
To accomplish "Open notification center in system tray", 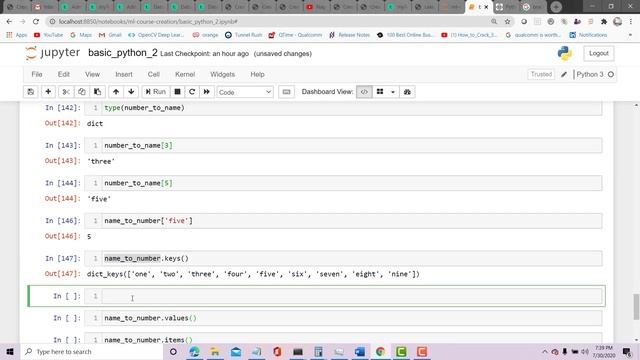I will (627, 351).
